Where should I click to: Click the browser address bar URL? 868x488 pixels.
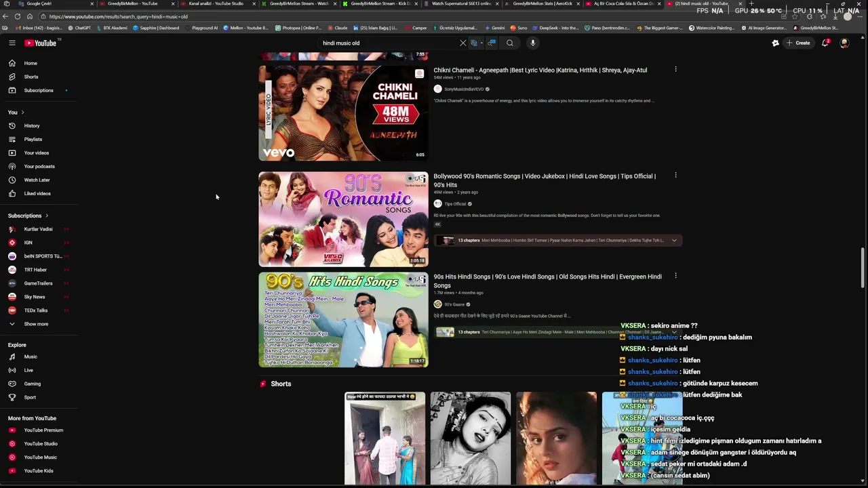(x=119, y=16)
